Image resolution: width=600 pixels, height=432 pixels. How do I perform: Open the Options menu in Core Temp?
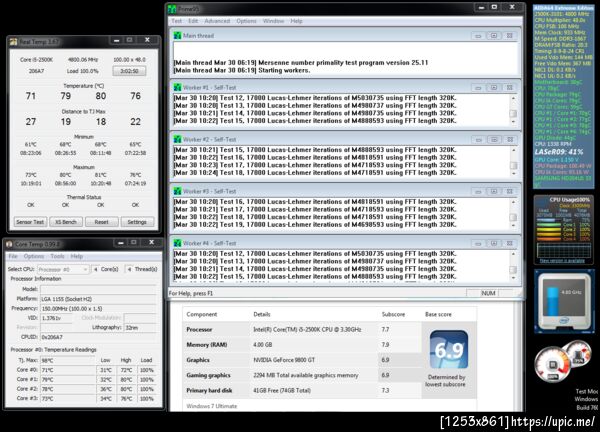(34, 256)
